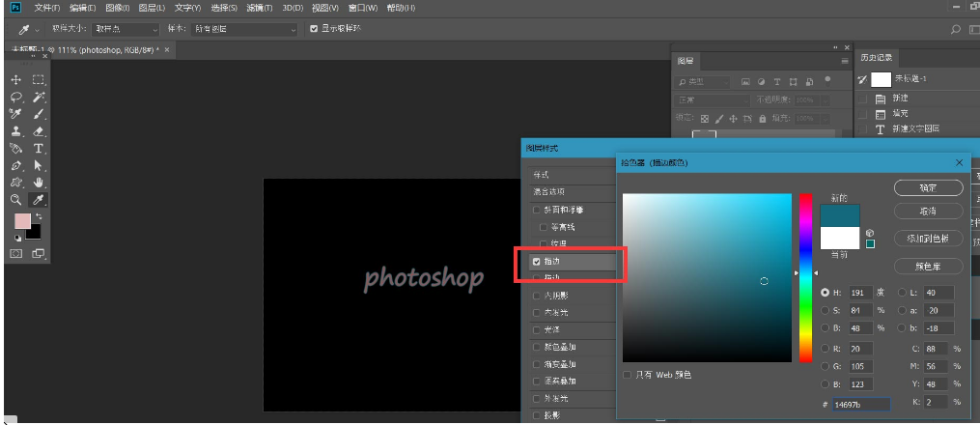Click the hex color input field
Image resolution: width=980 pixels, height=425 pixels.
859,405
